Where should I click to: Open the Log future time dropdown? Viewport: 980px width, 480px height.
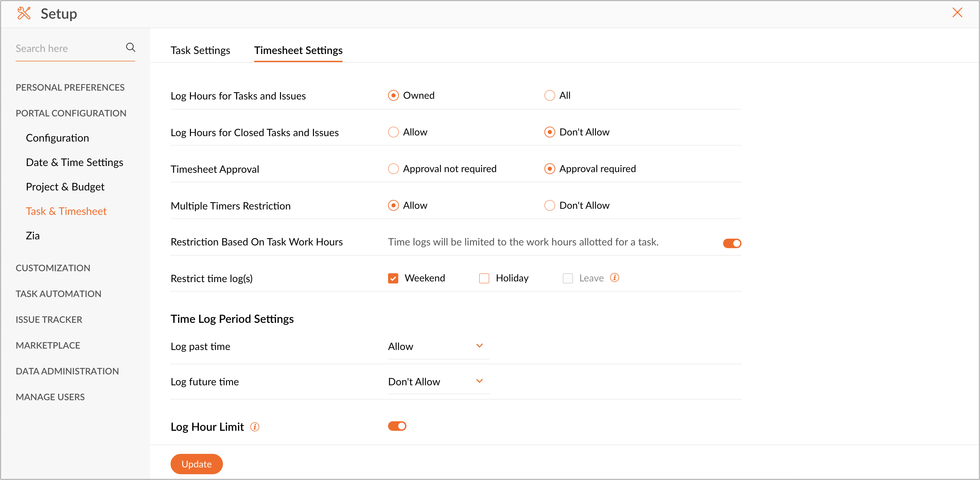pos(438,382)
